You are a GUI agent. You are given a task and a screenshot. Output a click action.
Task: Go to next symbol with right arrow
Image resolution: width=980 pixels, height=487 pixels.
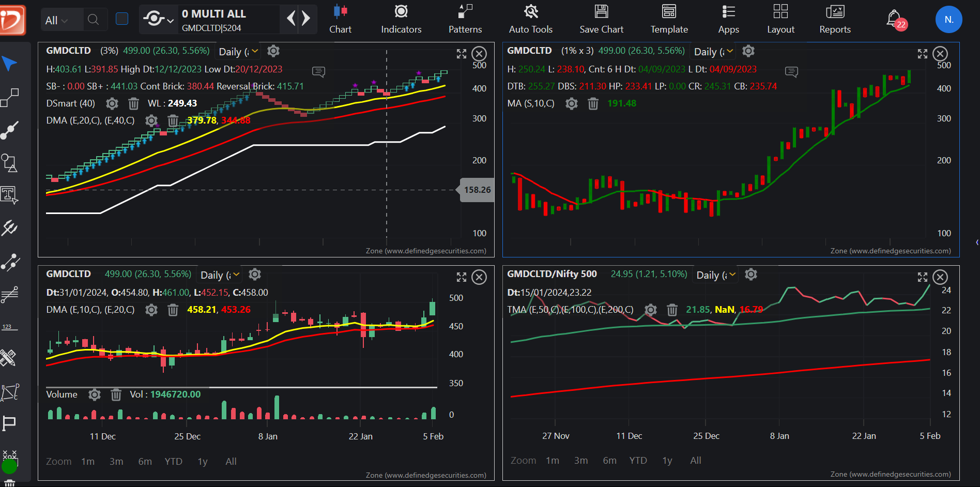coord(306,19)
